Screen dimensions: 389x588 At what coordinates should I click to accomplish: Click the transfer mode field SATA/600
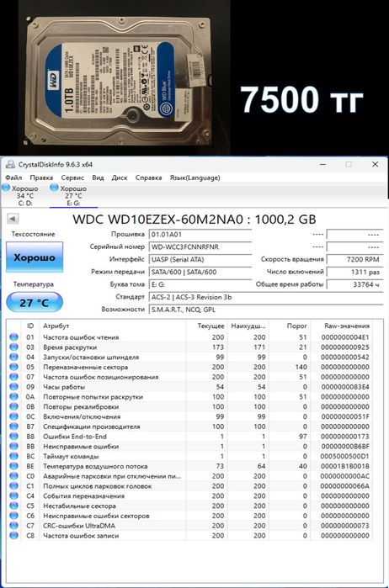click(x=200, y=272)
